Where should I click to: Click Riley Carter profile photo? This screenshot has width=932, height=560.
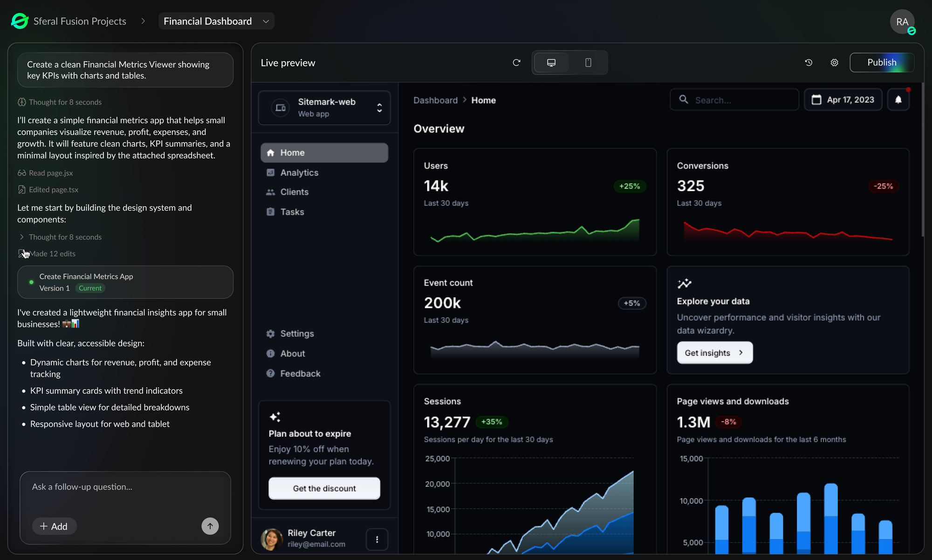coord(272,539)
